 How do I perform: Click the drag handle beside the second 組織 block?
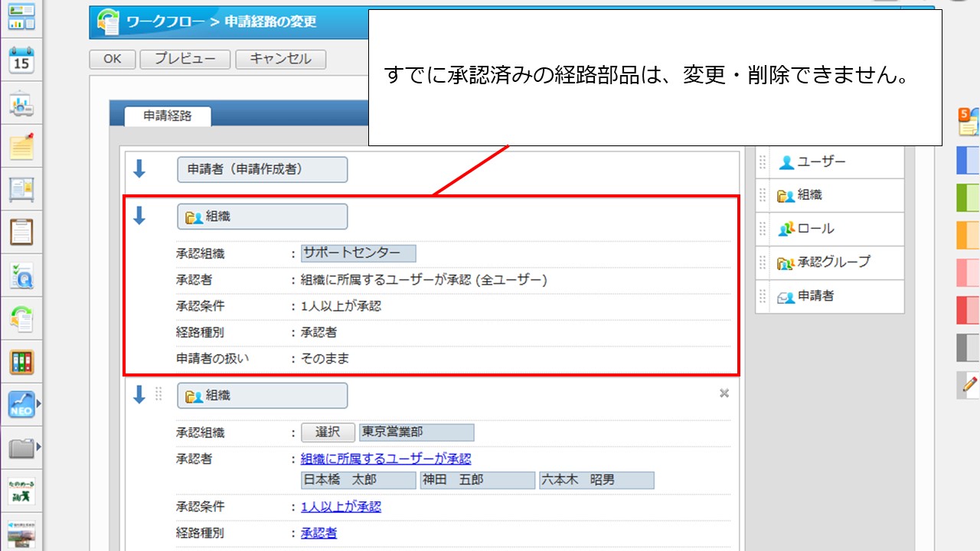(159, 394)
